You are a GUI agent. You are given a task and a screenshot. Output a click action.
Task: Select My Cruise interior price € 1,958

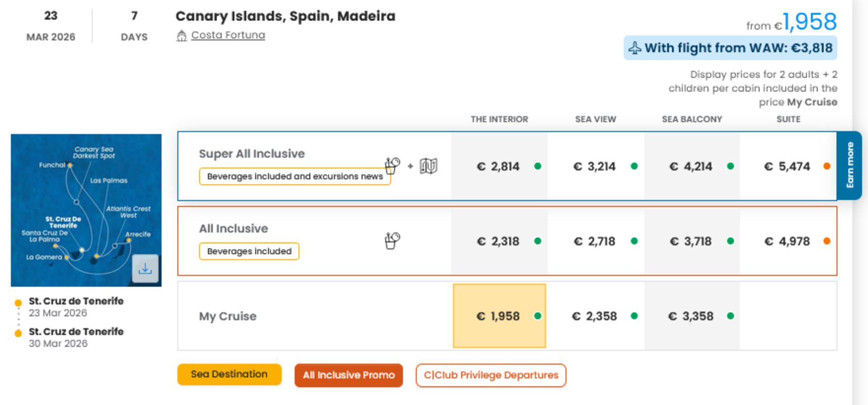(x=499, y=316)
